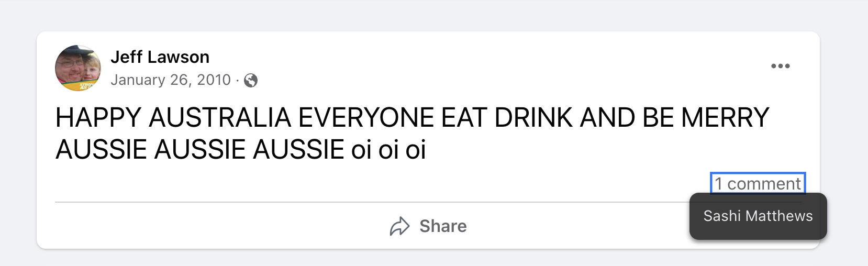The width and height of the screenshot is (868, 266).
Task: Open Jeff Lawson's profile via name
Action: (160, 57)
